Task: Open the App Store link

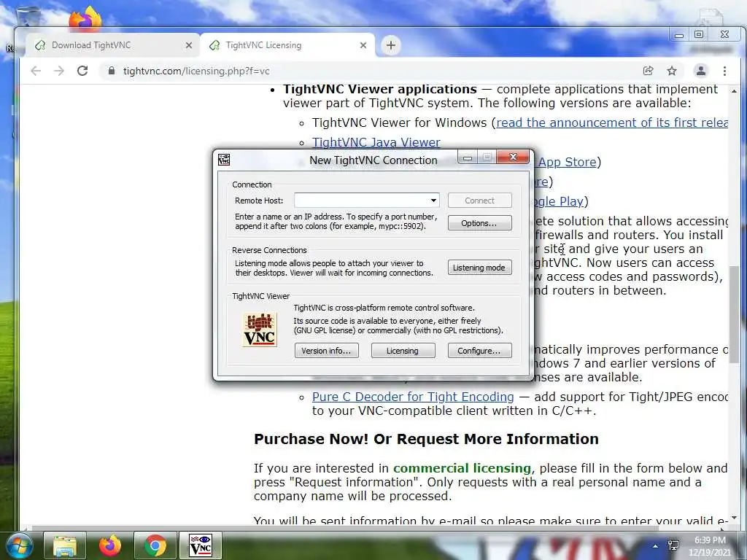Action: pyautogui.click(x=567, y=162)
